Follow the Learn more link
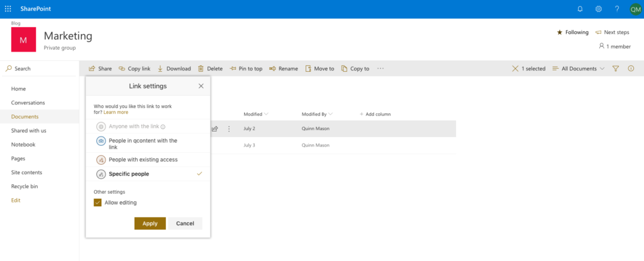 pyautogui.click(x=116, y=112)
